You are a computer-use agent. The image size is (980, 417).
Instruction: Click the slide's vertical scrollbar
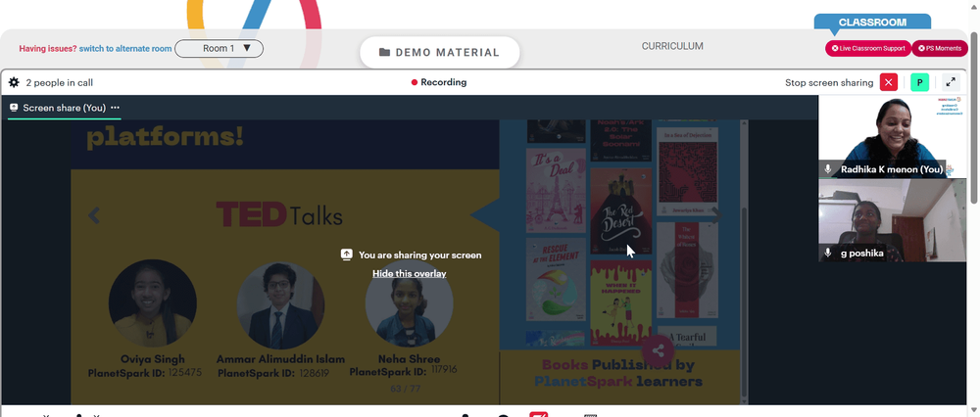point(744,262)
